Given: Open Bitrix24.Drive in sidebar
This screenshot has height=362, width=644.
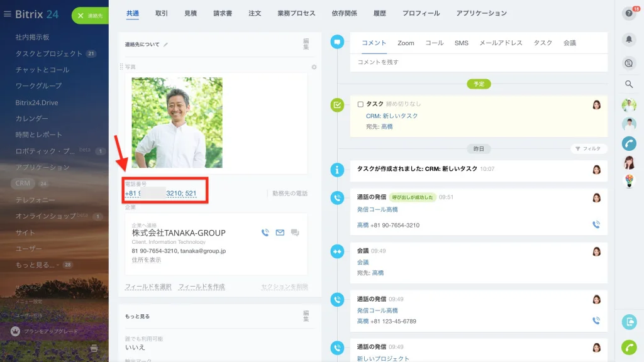Looking at the screenshot, I should coord(36,102).
